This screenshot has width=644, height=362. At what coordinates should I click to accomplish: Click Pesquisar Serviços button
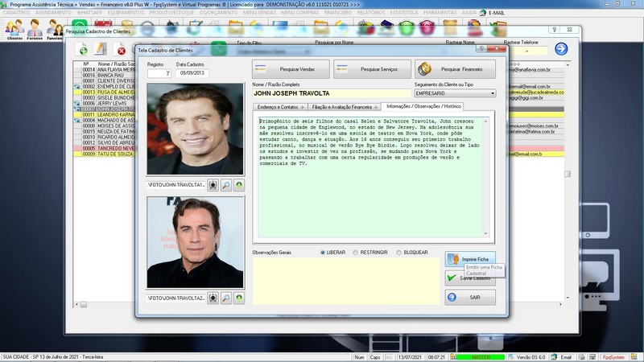372,69
